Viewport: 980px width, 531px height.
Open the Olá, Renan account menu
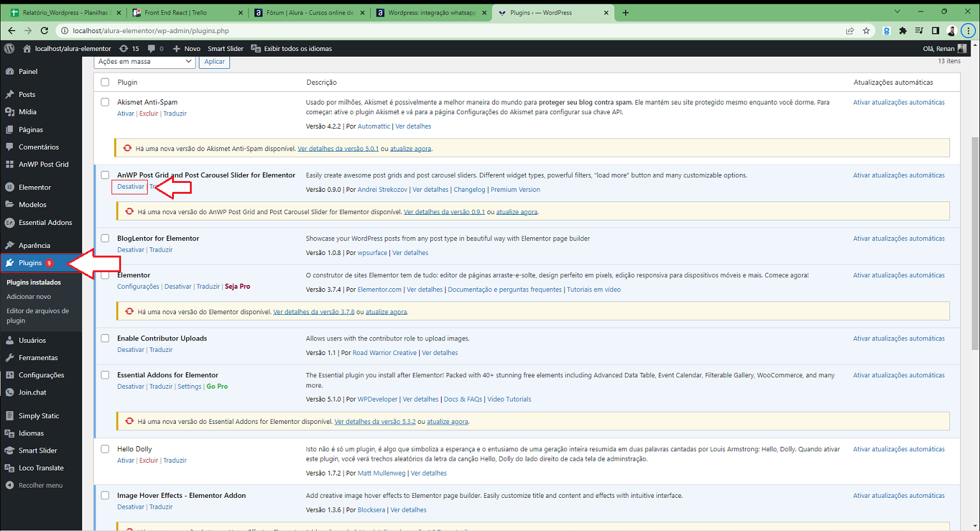click(x=944, y=48)
